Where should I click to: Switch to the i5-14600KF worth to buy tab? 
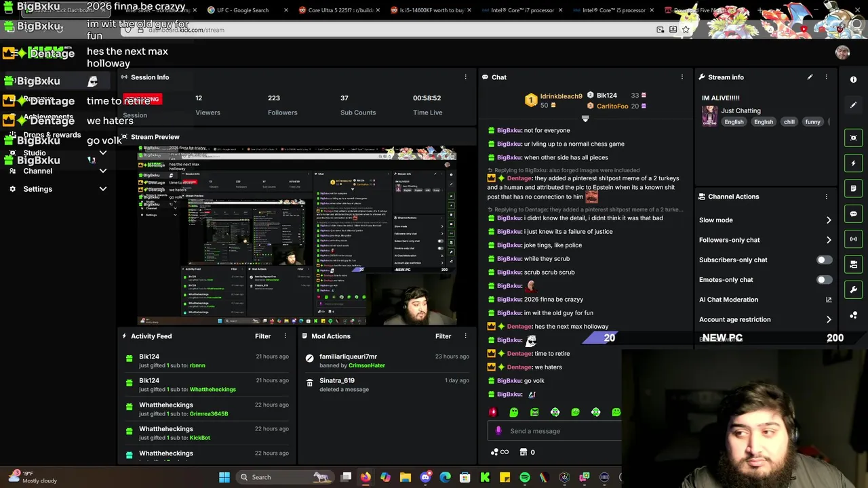pos(432,10)
